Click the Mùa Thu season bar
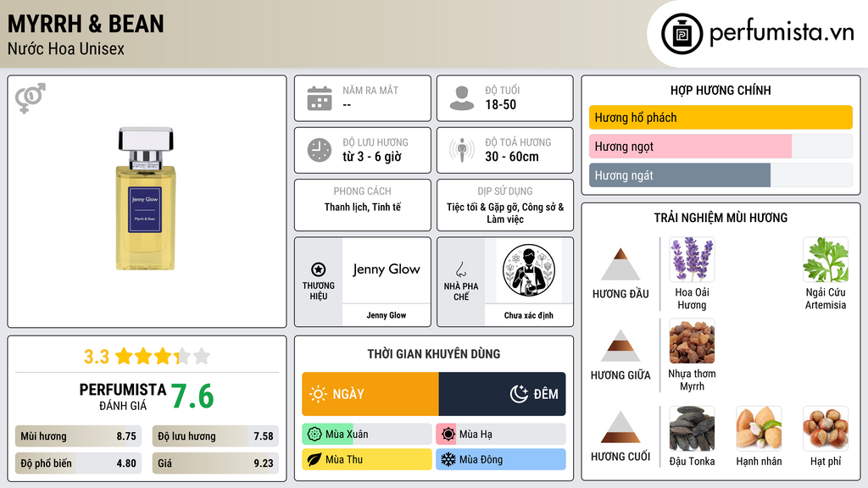The width and height of the screenshot is (868, 488). [367, 460]
